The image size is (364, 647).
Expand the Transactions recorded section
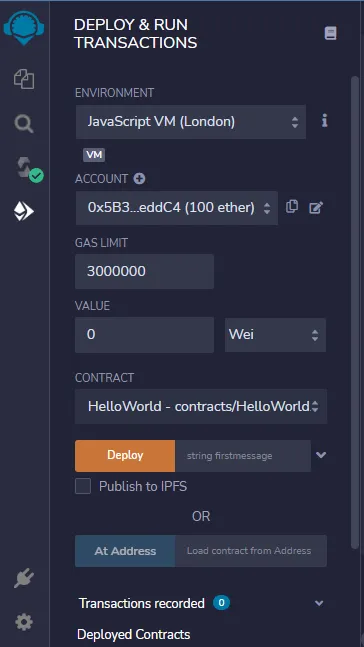pyautogui.click(x=319, y=603)
